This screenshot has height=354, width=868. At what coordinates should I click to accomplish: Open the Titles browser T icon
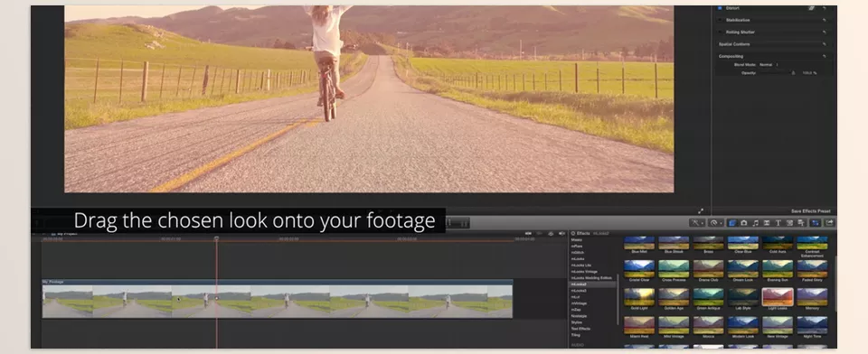[778, 223]
